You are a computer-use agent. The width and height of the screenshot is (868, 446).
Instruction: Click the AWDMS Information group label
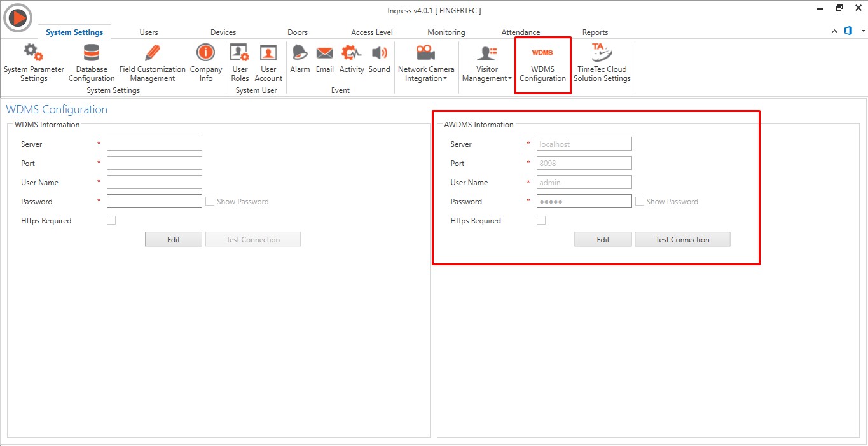click(479, 125)
